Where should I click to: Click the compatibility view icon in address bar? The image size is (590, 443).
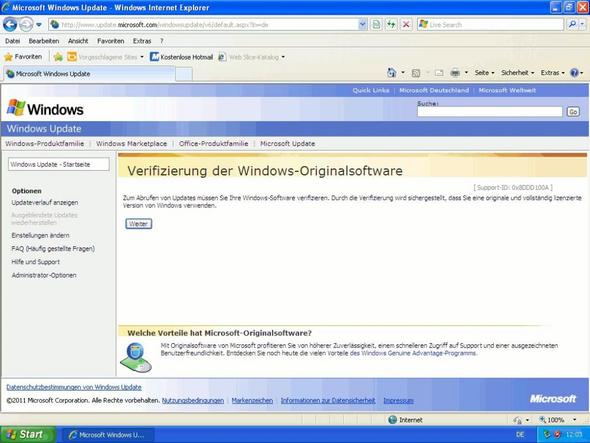pos(376,25)
